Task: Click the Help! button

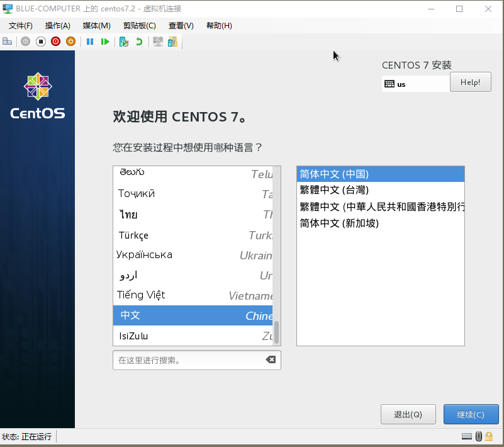Action: pos(470,82)
